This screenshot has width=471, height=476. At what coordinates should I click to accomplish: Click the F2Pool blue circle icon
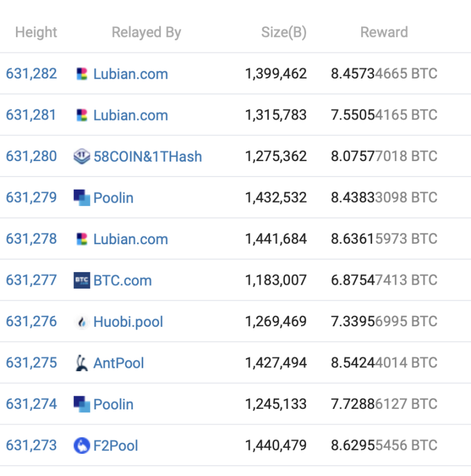82,445
